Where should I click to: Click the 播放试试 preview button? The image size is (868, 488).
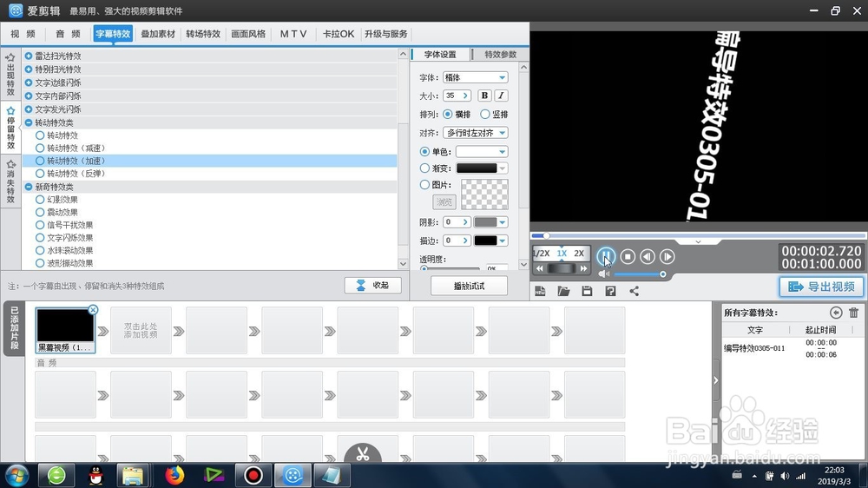(469, 286)
